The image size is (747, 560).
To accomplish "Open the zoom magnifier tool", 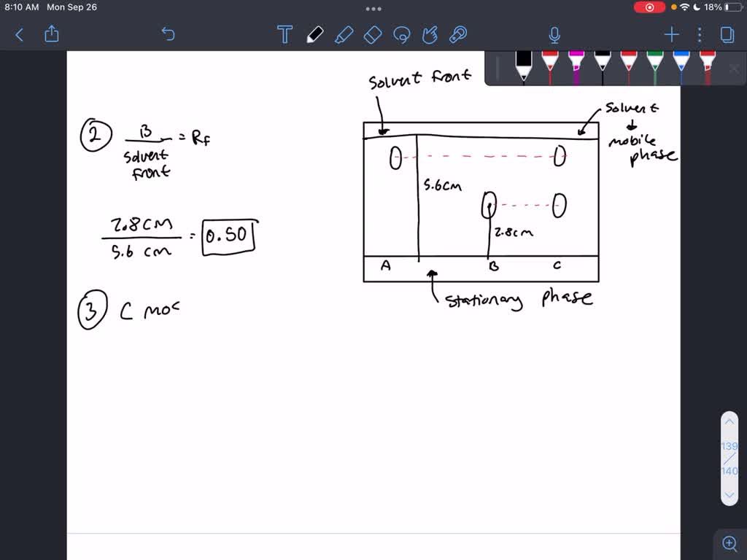I will click(729, 542).
